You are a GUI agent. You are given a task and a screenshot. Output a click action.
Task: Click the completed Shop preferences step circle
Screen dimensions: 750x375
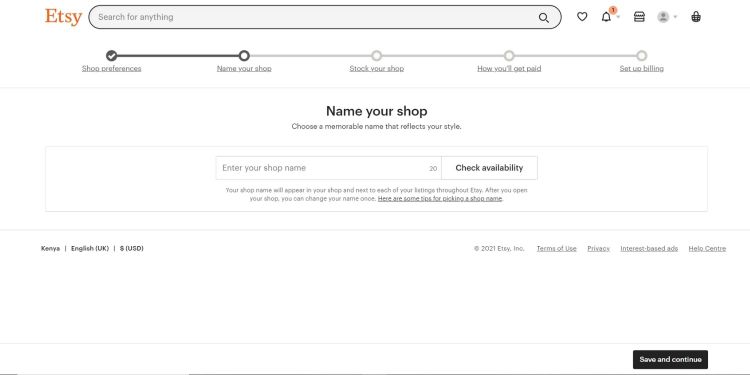coord(111,55)
